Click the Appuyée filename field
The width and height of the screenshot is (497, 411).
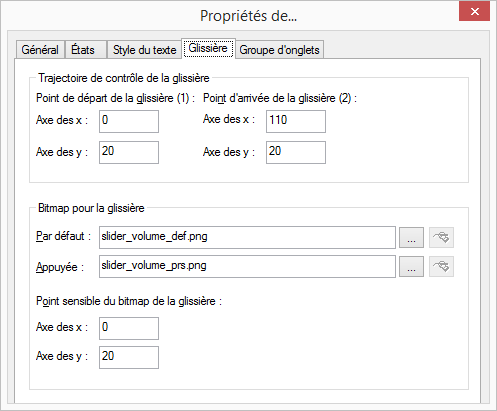click(247, 266)
